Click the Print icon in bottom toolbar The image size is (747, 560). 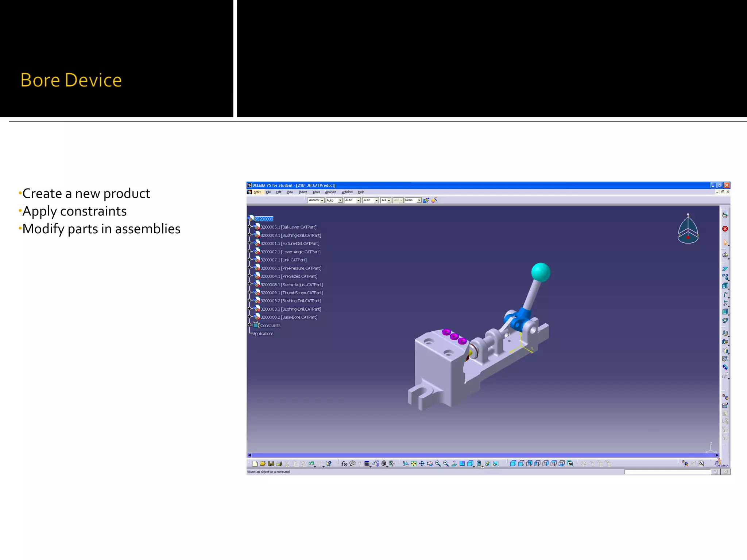click(279, 464)
